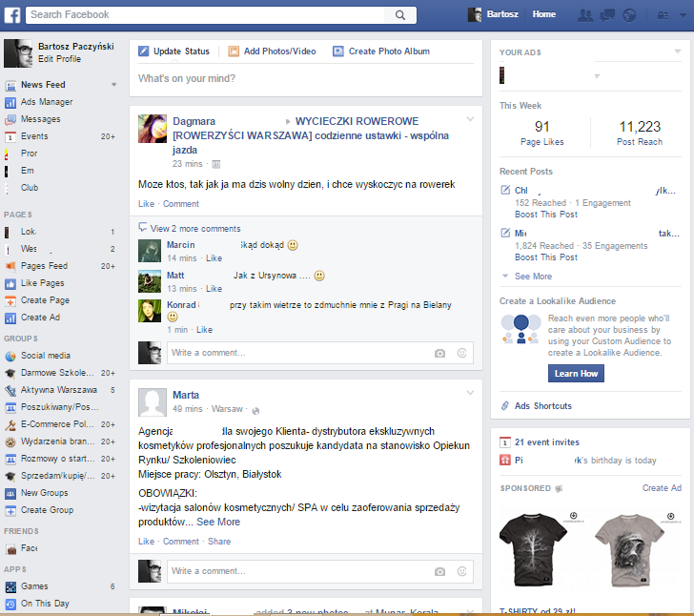
Task: Open the Social media group icon
Action: [x=10, y=356]
